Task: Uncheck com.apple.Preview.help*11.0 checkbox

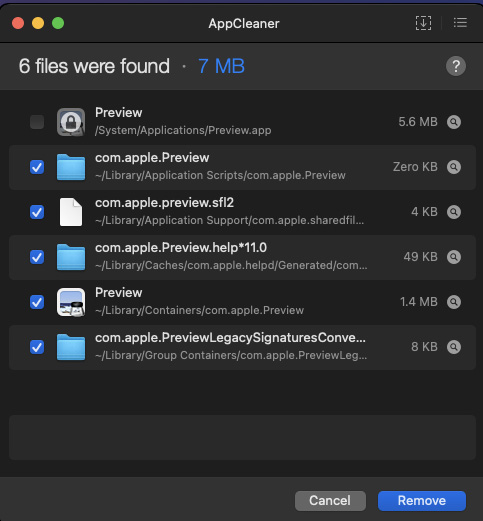Action: (x=37, y=257)
